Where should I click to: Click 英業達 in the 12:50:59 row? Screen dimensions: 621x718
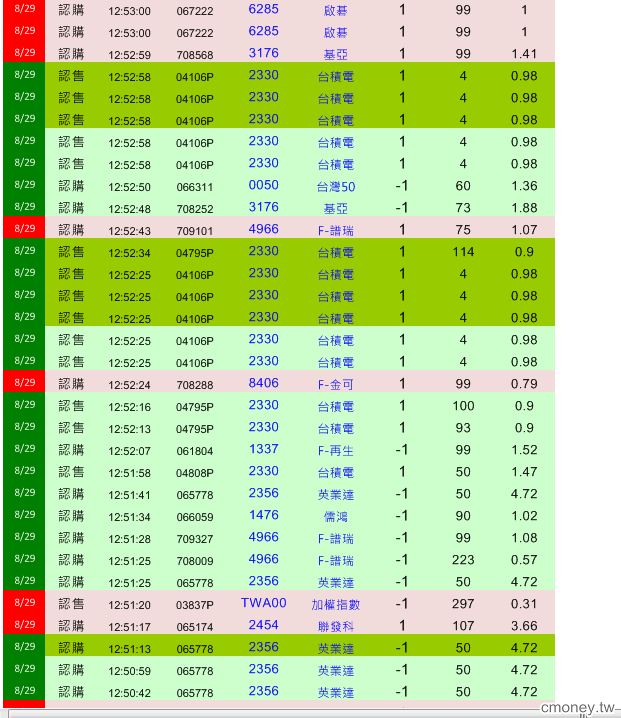pos(336,670)
